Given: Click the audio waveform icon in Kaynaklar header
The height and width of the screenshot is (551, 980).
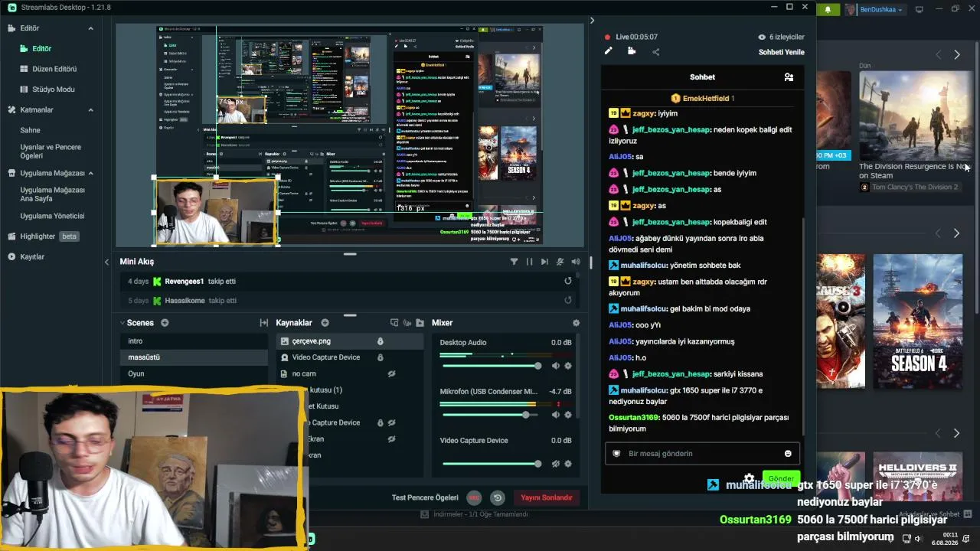Looking at the screenshot, I should point(407,323).
